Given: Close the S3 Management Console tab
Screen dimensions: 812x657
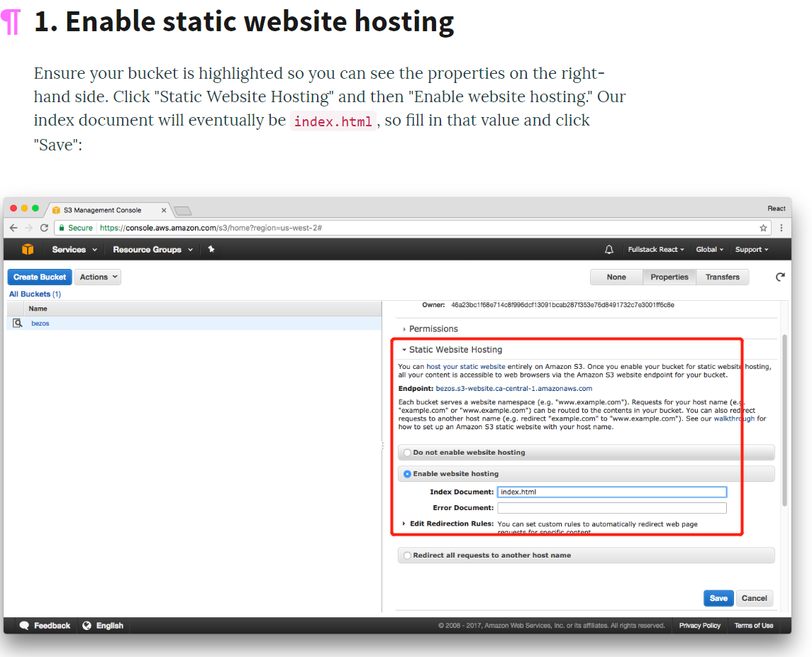Looking at the screenshot, I should tap(164, 210).
